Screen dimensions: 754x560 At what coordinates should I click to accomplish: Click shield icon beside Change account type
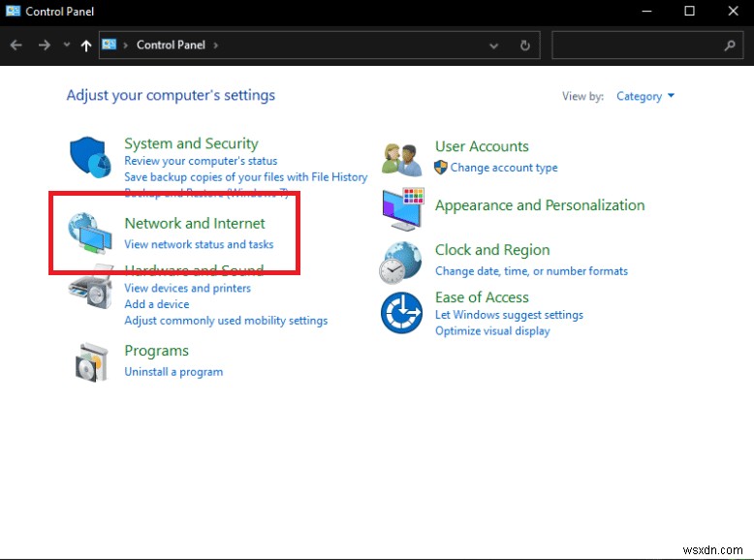pos(440,168)
